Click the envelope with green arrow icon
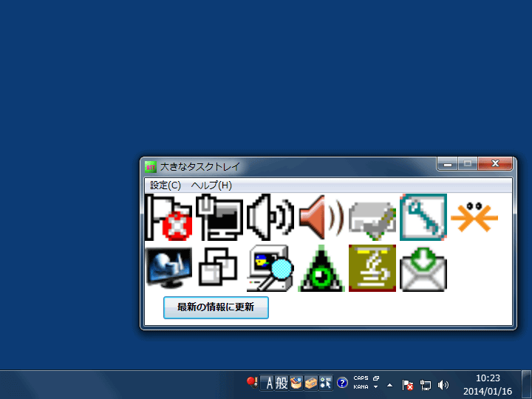Screen dimensions: 532x399 (423, 268)
